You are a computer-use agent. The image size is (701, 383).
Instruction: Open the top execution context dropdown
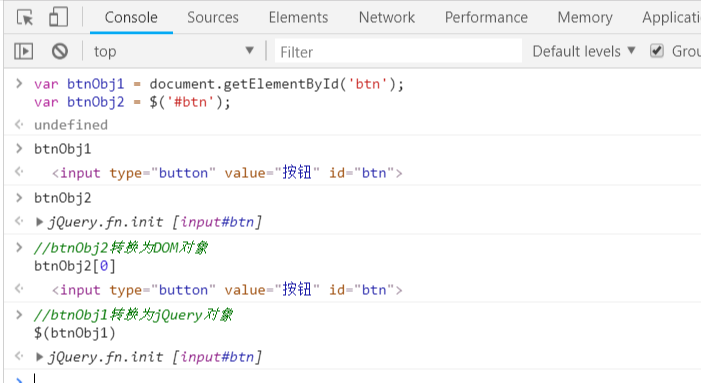click(173, 51)
